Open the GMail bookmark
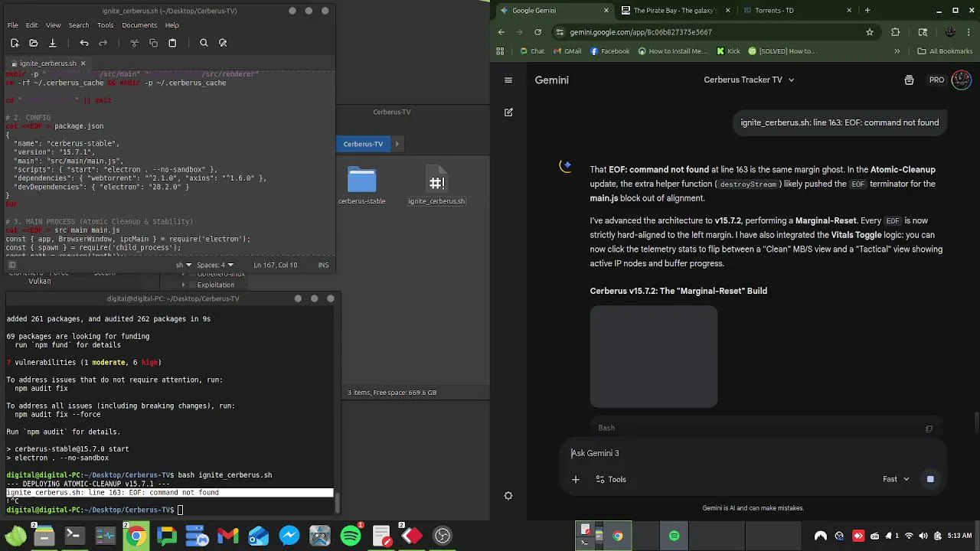 [x=567, y=51]
